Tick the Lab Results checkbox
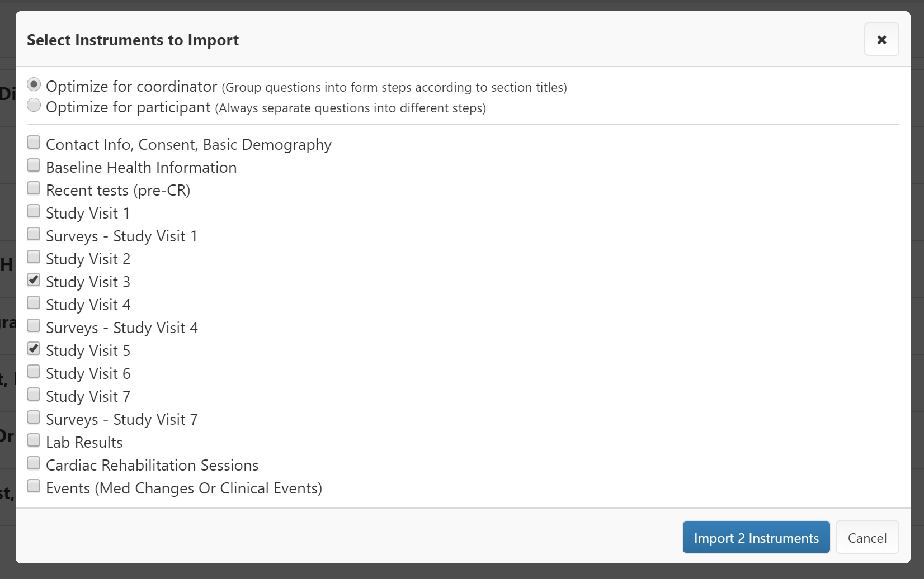 [x=34, y=440]
